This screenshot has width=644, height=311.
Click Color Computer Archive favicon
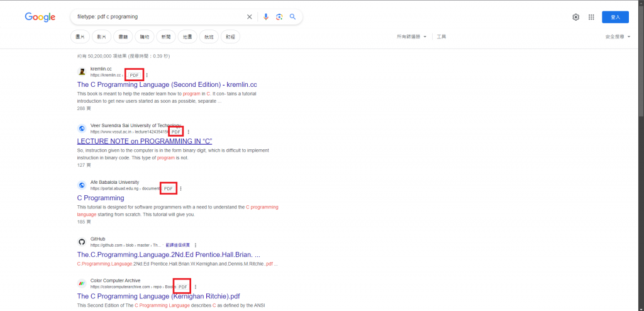(82, 283)
